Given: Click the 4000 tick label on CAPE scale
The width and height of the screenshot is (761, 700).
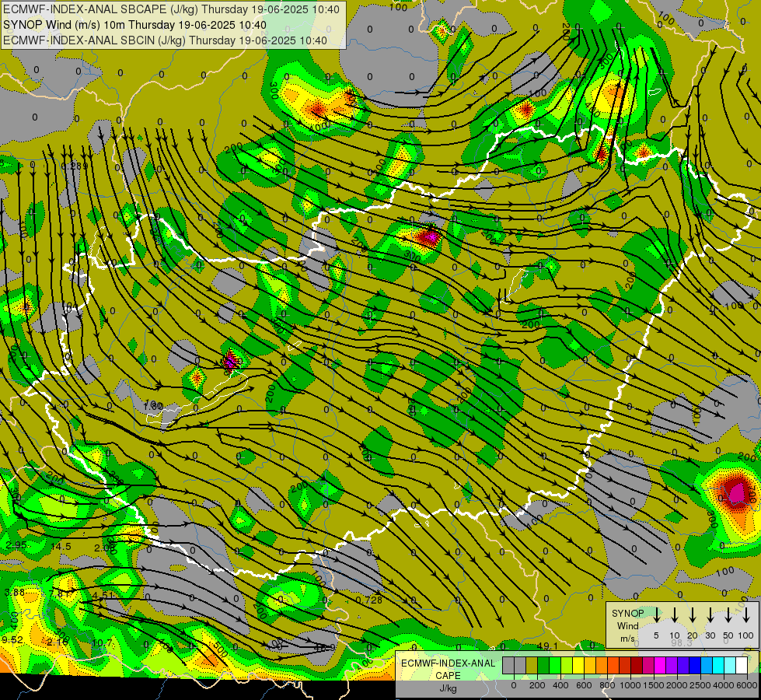Looking at the screenshot, I should [x=724, y=685].
